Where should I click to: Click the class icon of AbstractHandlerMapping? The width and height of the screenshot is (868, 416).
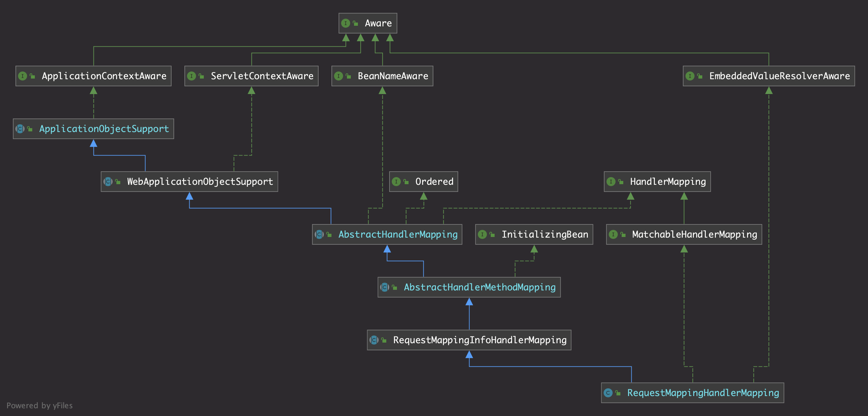tap(319, 234)
